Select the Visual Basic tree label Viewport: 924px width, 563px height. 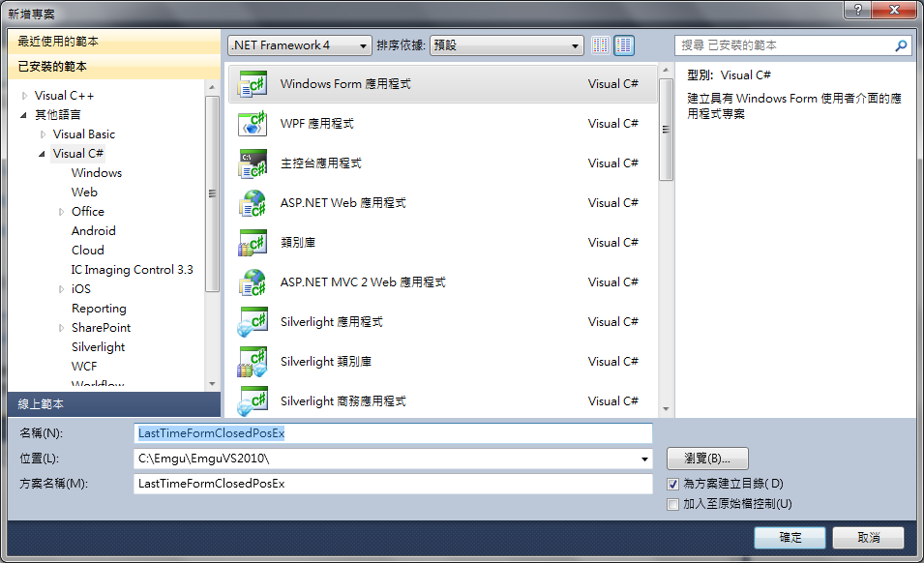[x=83, y=134]
